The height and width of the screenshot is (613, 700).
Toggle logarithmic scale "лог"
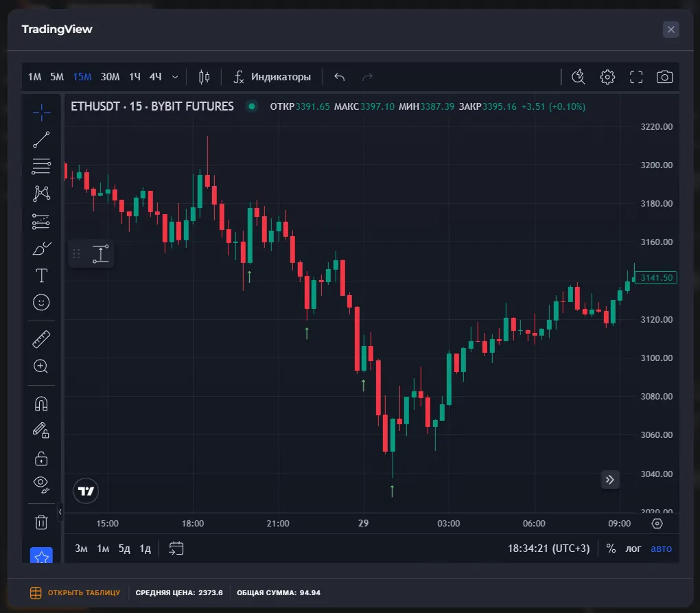tap(633, 548)
